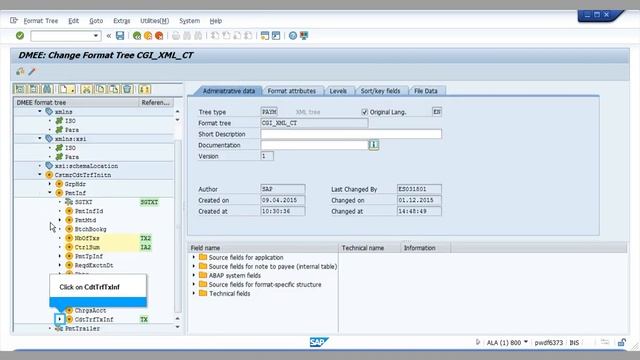Click the double-chevron icon beside command field
640x360 pixels.
click(x=109, y=36)
